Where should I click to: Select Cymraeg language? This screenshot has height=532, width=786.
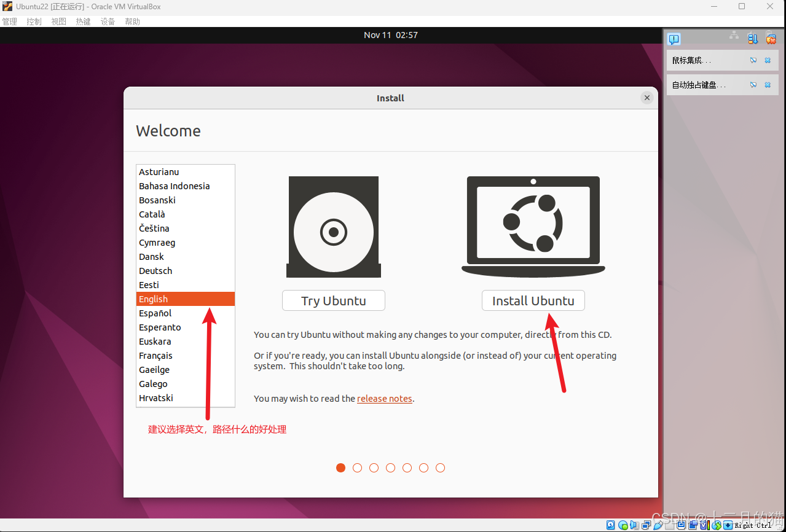point(186,243)
